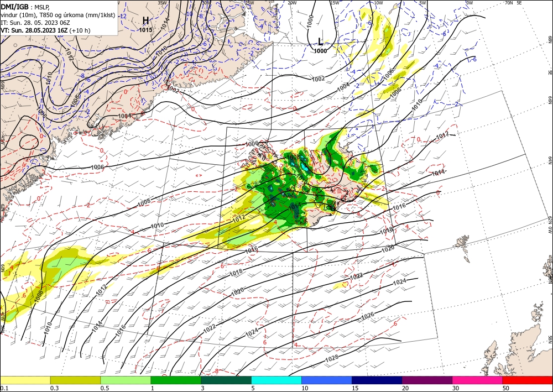Click the '15W' longitude label
553x392 pixels.
coord(335,3)
